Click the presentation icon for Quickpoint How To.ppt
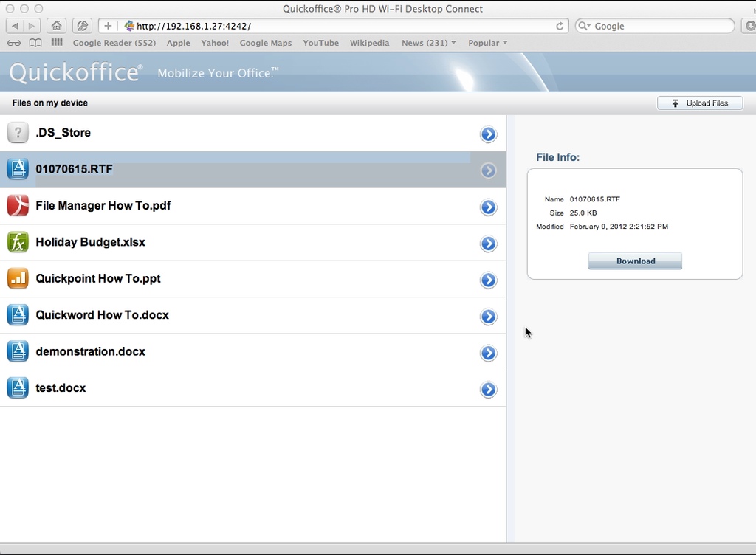The width and height of the screenshot is (756, 555). [18, 278]
